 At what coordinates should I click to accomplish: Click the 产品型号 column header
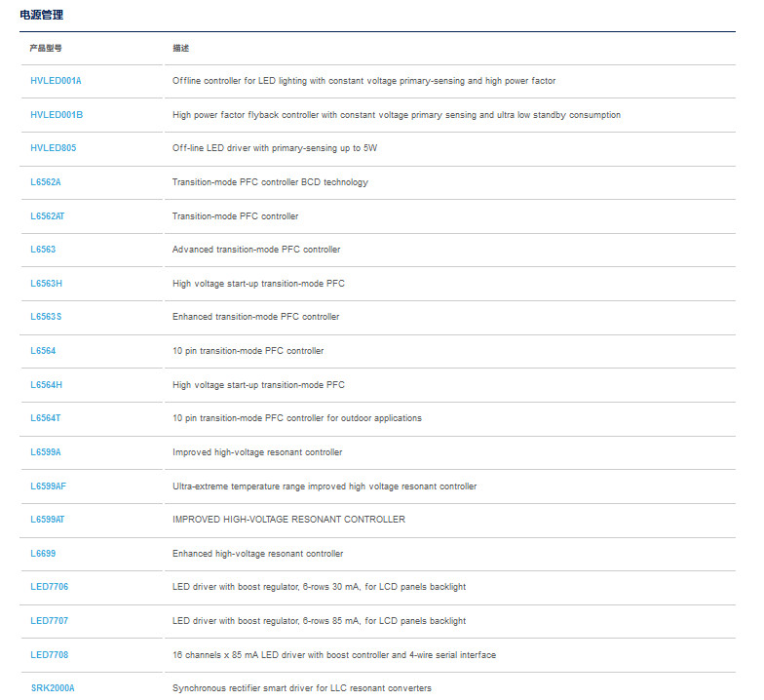(45, 49)
